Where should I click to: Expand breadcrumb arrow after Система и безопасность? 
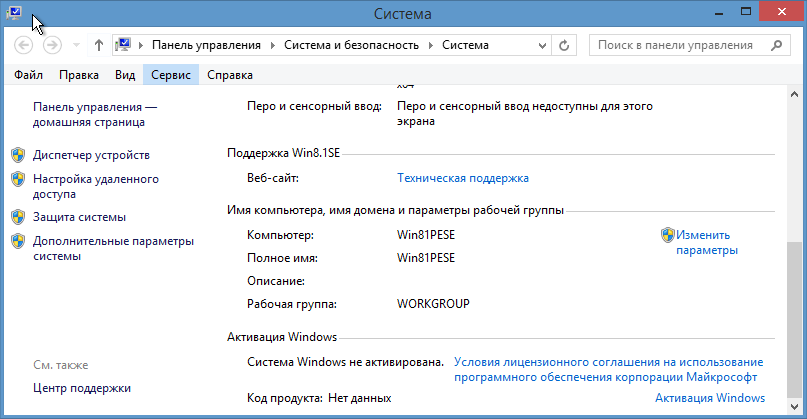click(432, 45)
